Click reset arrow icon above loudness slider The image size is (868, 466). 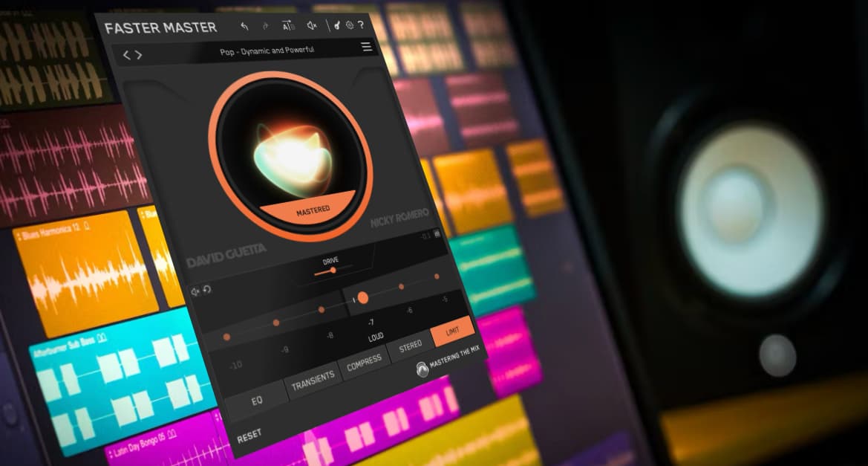pos(207,290)
